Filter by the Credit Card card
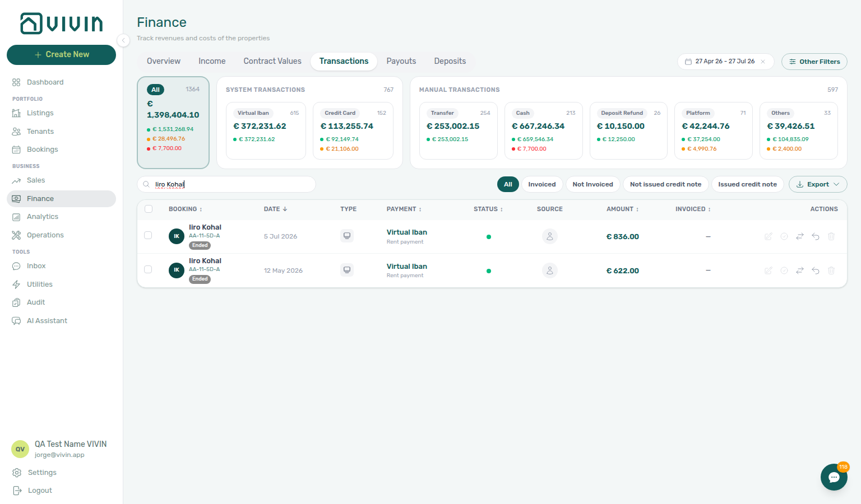Image resolution: width=861 pixels, height=504 pixels. tap(353, 130)
